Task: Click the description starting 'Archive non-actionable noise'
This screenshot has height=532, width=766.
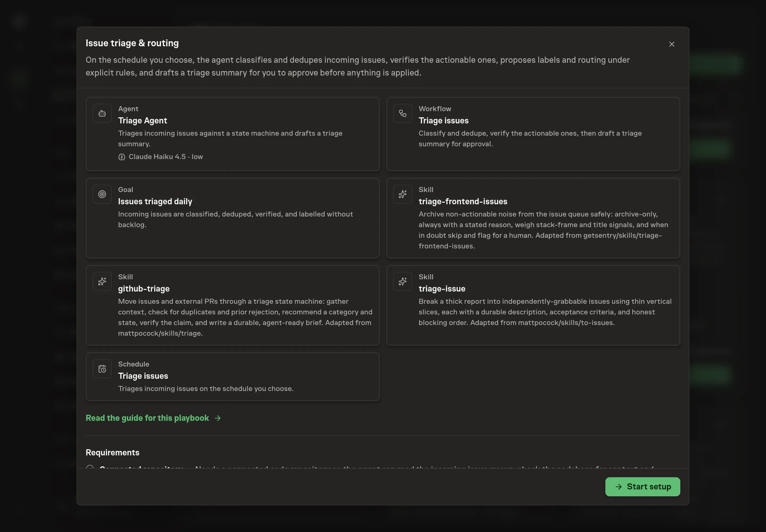Action: 543,230
